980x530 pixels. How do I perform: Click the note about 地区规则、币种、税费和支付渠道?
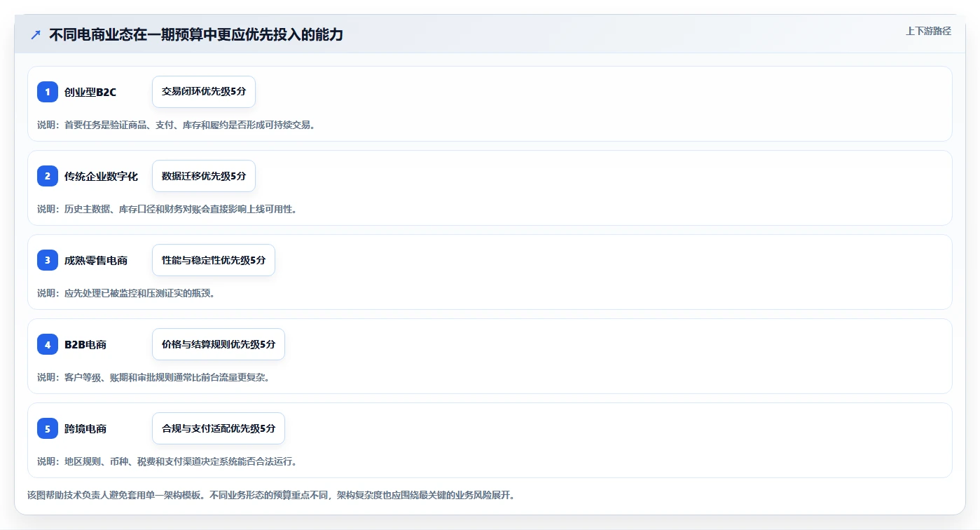(167, 461)
